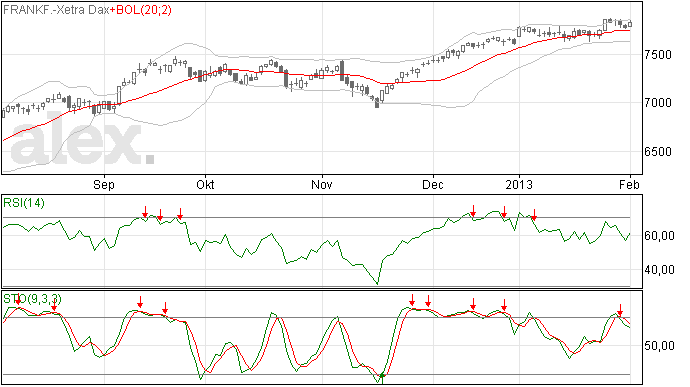This screenshot has width=690, height=387.
Task: Select the 50,00 stochastic scale value
Action: pyautogui.click(x=660, y=346)
